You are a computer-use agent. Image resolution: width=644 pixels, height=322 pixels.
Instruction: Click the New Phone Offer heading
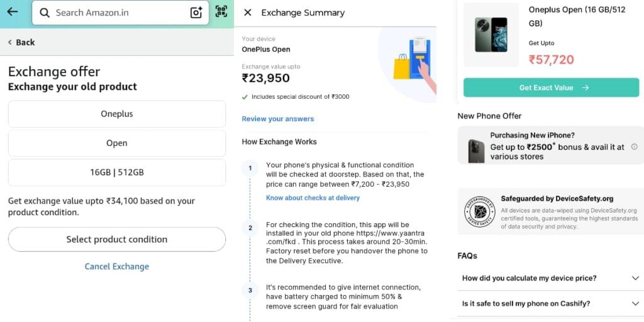(489, 116)
